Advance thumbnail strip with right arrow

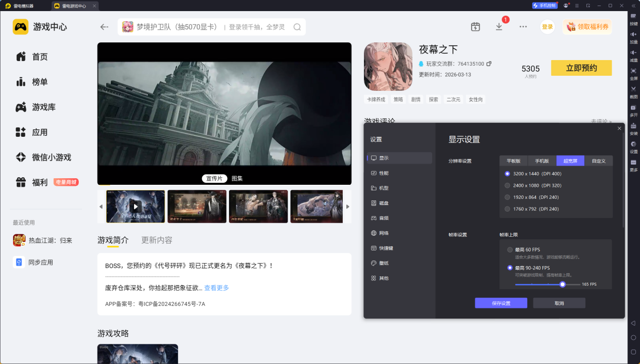tap(347, 206)
